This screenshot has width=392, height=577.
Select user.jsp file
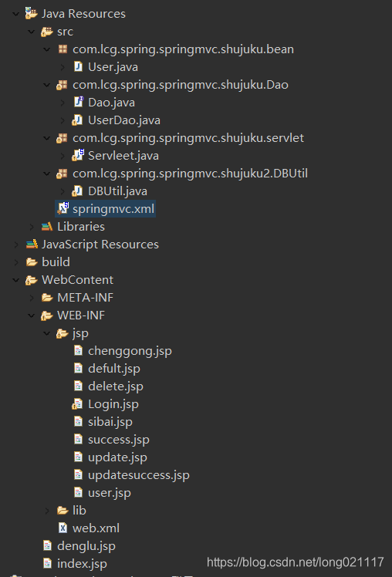[110, 493]
